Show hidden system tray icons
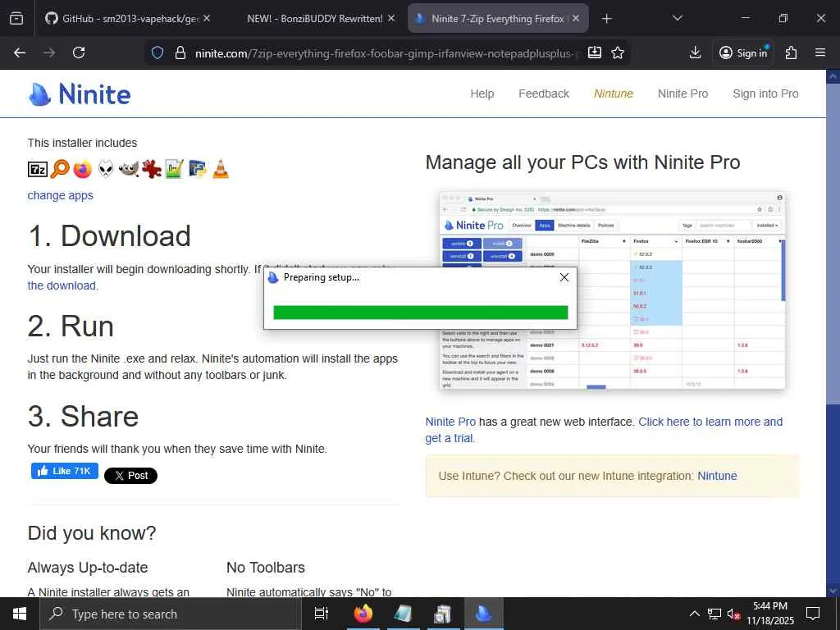The height and width of the screenshot is (630, 840). pyautogui.click(x=694, y=614)
